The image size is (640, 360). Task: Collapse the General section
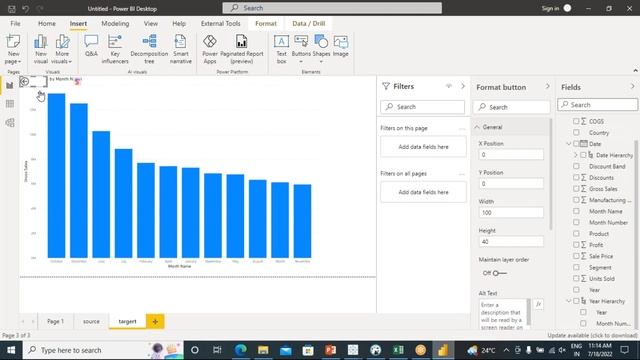[477, 127]
